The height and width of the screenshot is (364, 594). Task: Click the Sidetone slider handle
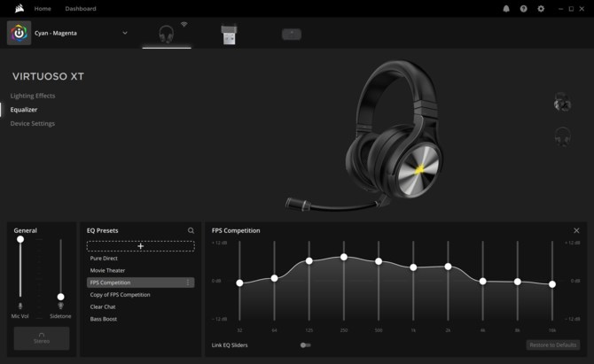60,297
